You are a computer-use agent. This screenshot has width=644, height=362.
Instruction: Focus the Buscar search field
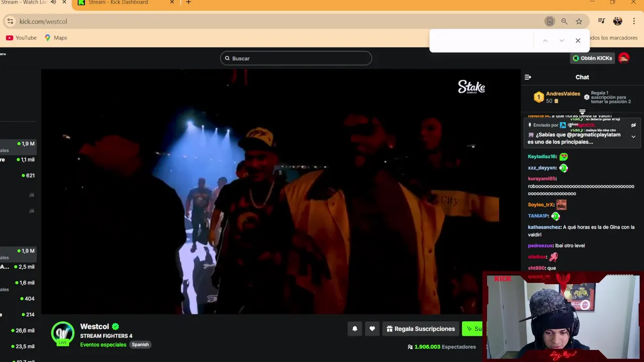coord(296,58)
